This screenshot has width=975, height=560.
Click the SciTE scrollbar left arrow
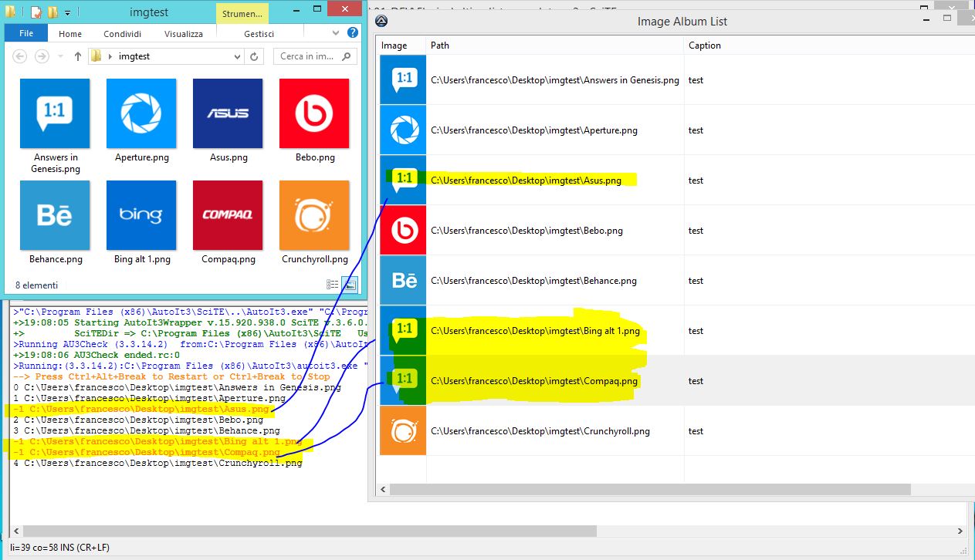(x=17, y=531)
